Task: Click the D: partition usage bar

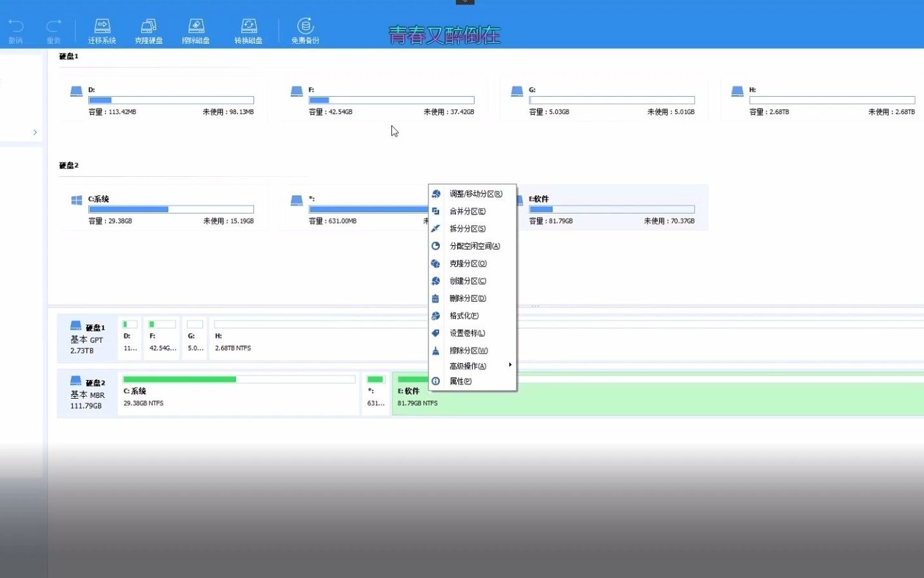Action: pyautogui.click(x=171, y=100)
